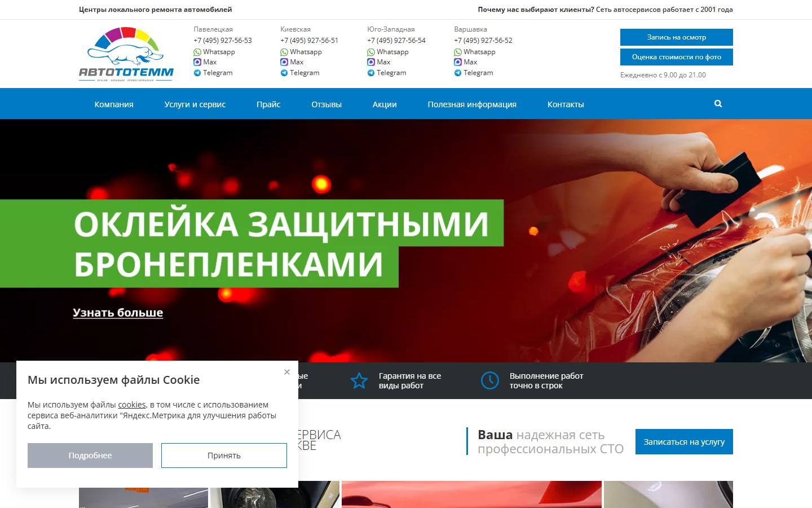
Task: Call Варшавка number +7 (495) 927-56-52
Action: pyautogui.click(x=483, y=41)
